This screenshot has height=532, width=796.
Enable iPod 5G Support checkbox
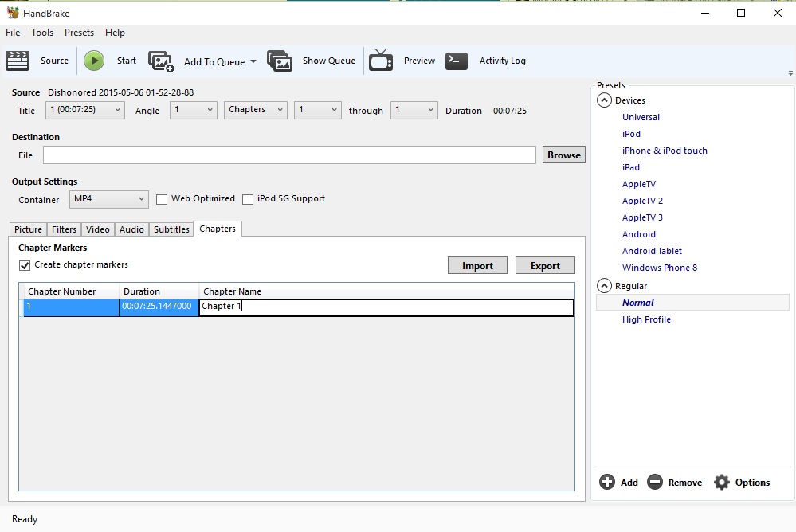248,199
